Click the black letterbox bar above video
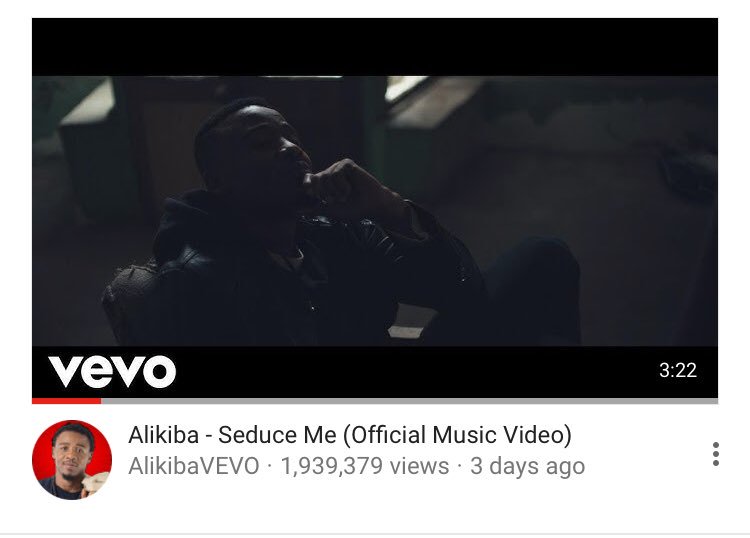The image size is (750, 538). (375, 47)
